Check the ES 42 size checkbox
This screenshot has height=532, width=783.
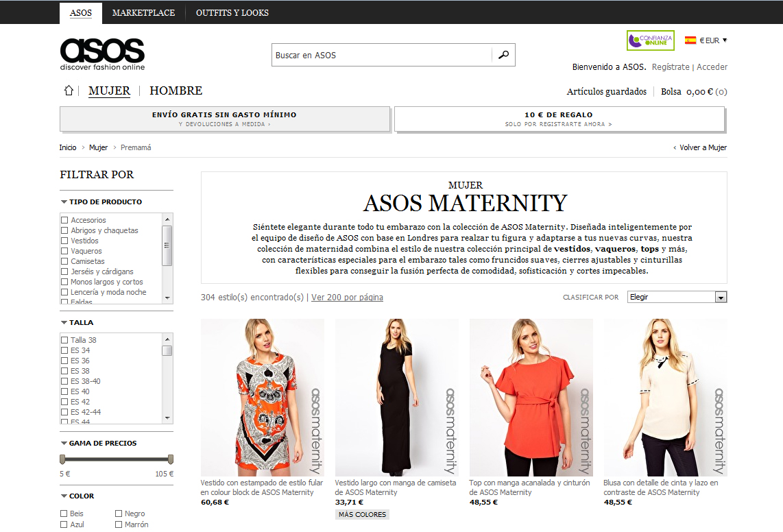click(64, 402)
